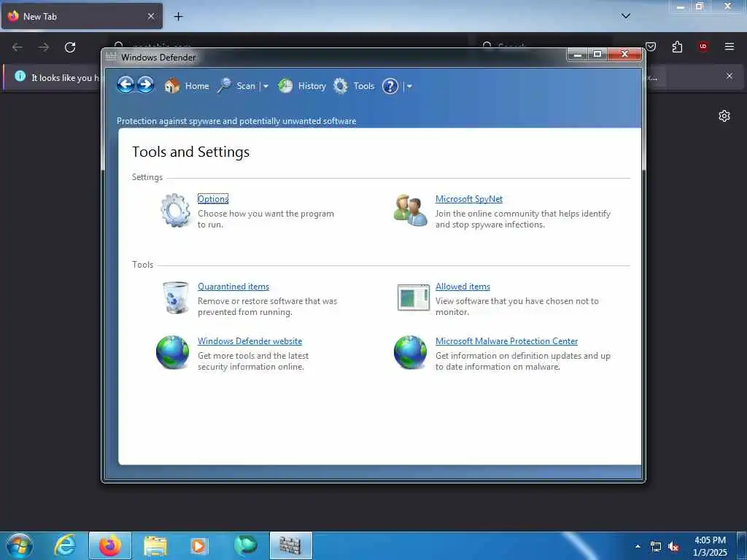Click the Help question mark icon

[390, 86]
